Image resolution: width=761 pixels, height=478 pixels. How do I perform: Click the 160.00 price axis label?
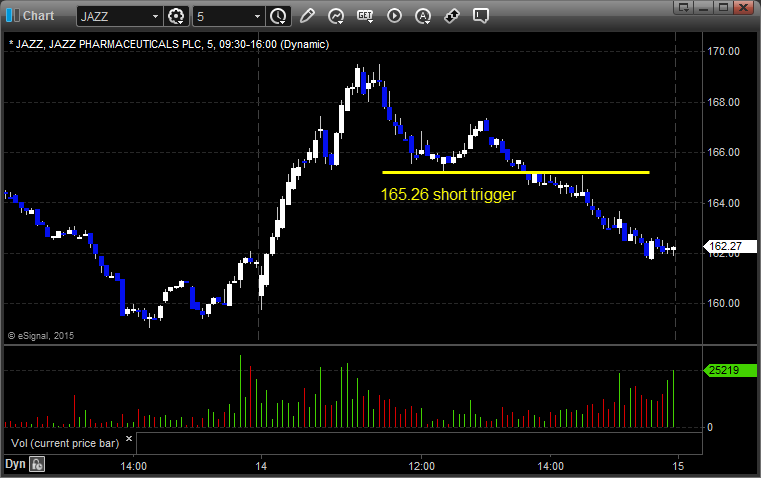point(723,303)
